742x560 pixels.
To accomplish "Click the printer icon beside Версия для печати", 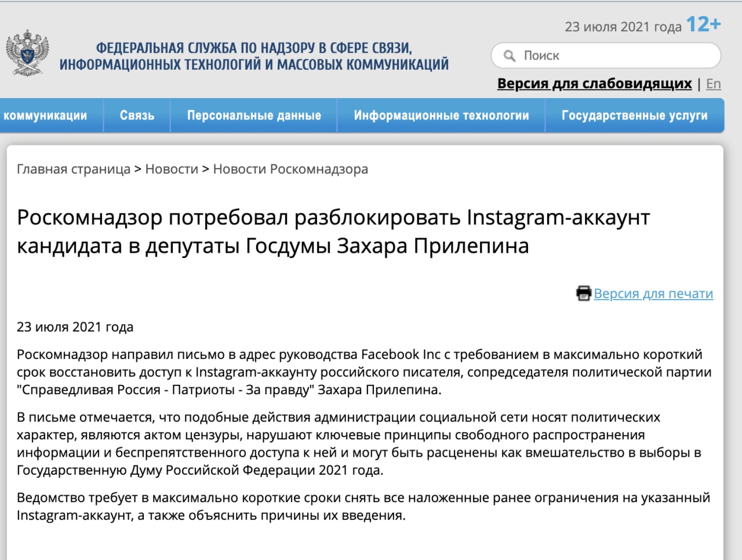I will click(x=583, y=293).
